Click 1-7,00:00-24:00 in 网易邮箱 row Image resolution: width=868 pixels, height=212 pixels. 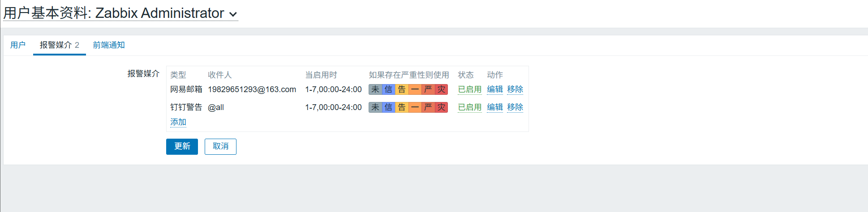(x=334, y=89)
